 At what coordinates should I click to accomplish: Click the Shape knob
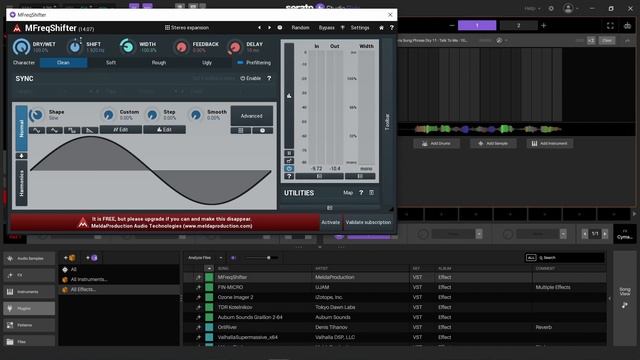37,115
